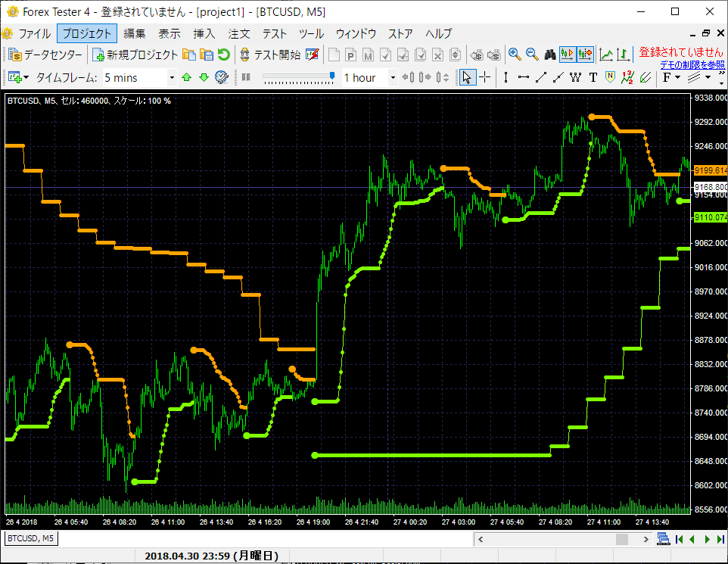The image size is (728, 564).
Task: Zoom out of the chart
Action: click(x=532, y=55)
